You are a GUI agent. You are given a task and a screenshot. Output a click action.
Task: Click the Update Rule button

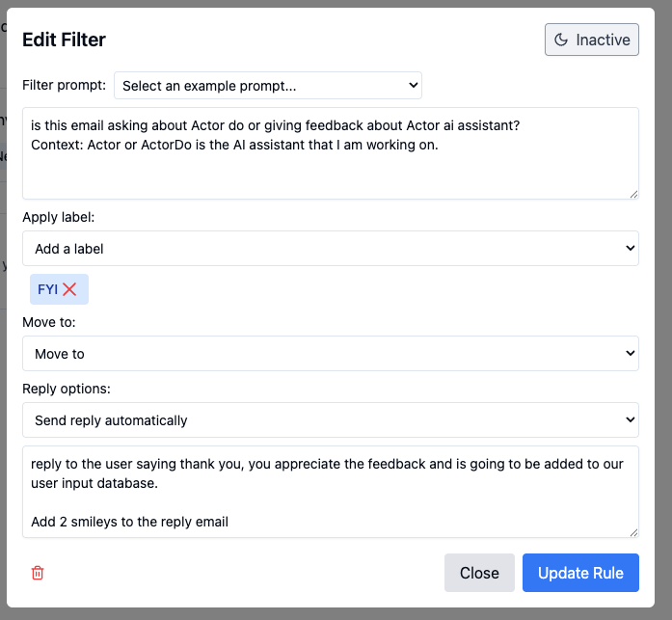[580, 573]
